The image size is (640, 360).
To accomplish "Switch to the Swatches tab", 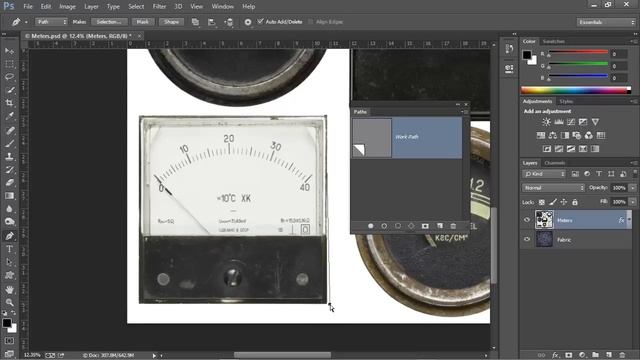I will (553, 41).
